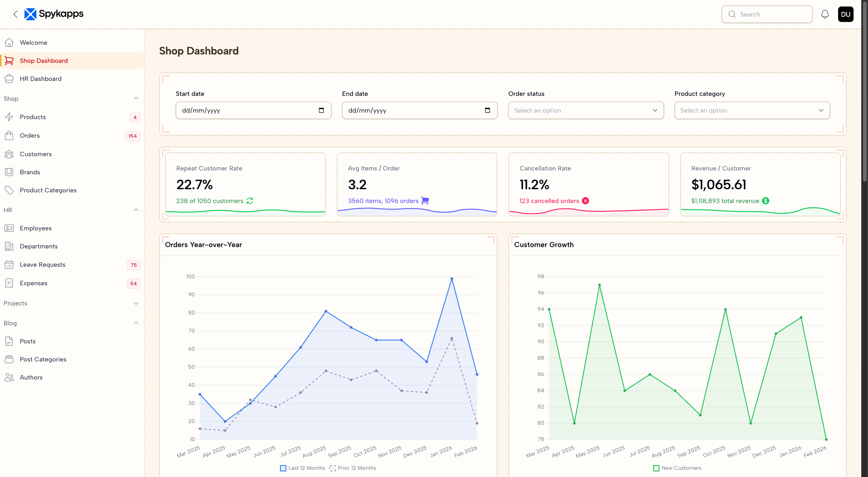This screenshot has height=477, width=868.
Task: Open the Order status dropdown
Action: coord(586,110)
